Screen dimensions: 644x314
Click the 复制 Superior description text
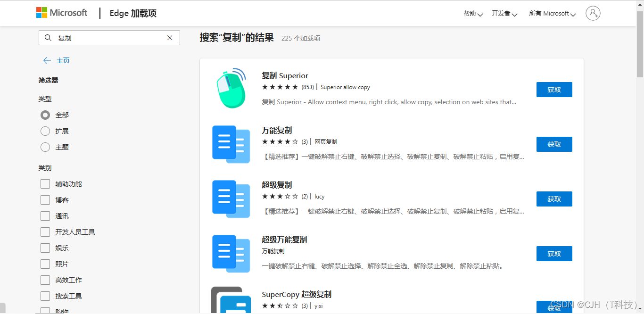389,102
